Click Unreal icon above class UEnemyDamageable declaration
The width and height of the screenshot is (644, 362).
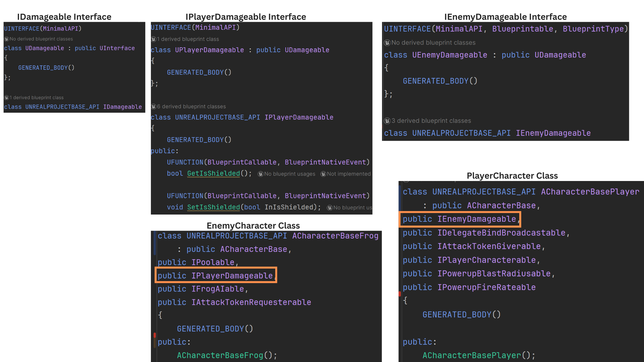click(387, 43)
